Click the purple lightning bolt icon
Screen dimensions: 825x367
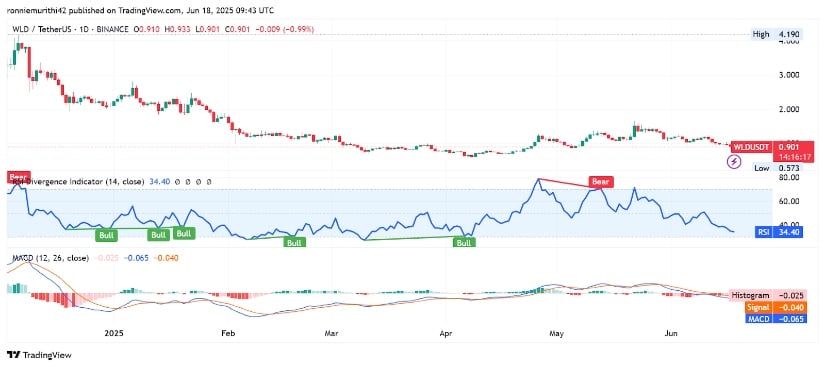[x=734, y=162]
